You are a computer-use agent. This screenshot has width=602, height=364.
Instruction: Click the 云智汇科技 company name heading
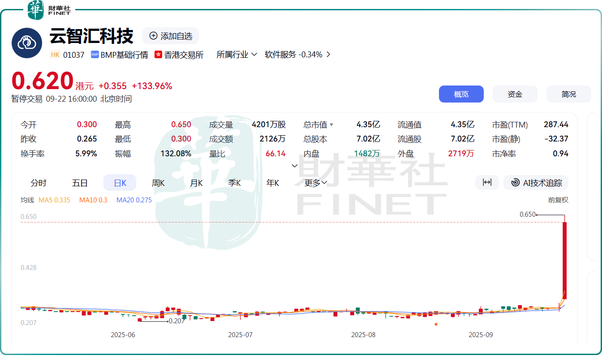coord(91,36)
